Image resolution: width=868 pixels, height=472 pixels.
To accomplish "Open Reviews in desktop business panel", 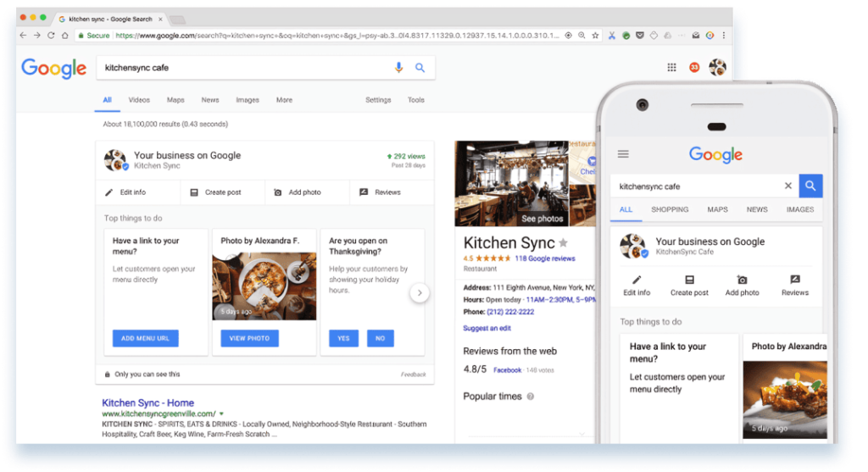I will click(381, 192).
